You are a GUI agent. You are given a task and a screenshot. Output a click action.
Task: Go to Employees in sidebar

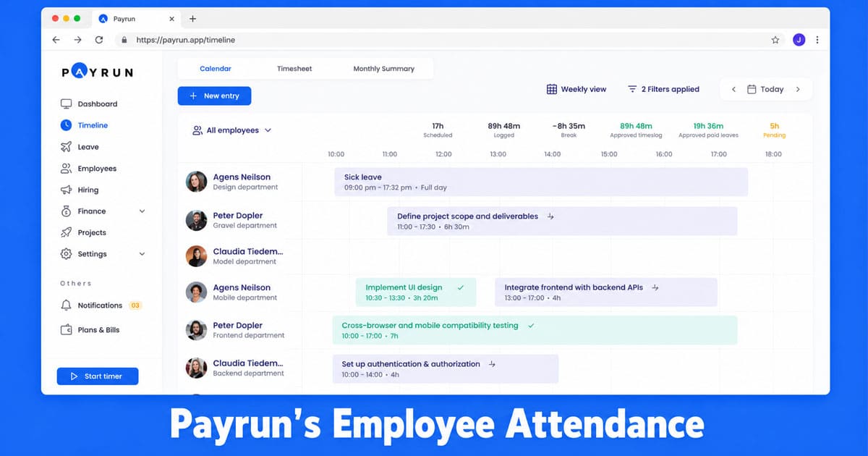(97, 169)
